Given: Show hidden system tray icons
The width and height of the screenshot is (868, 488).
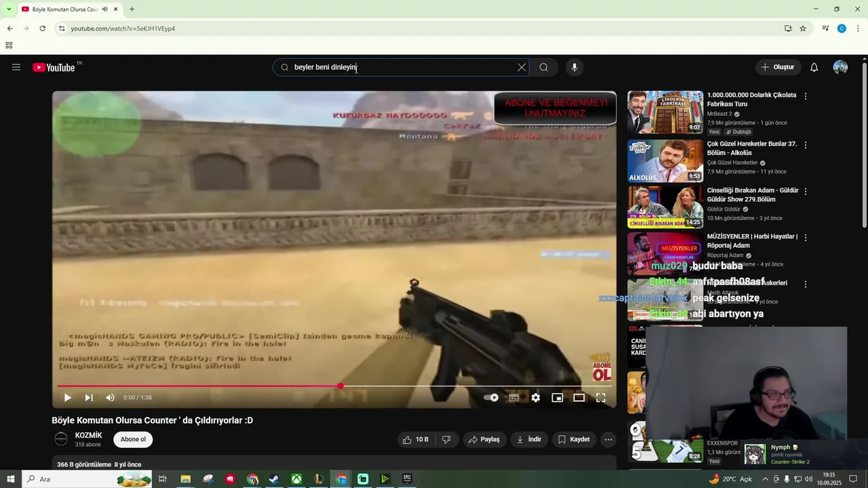Looking at the screenshot, I should pos(766,479).
